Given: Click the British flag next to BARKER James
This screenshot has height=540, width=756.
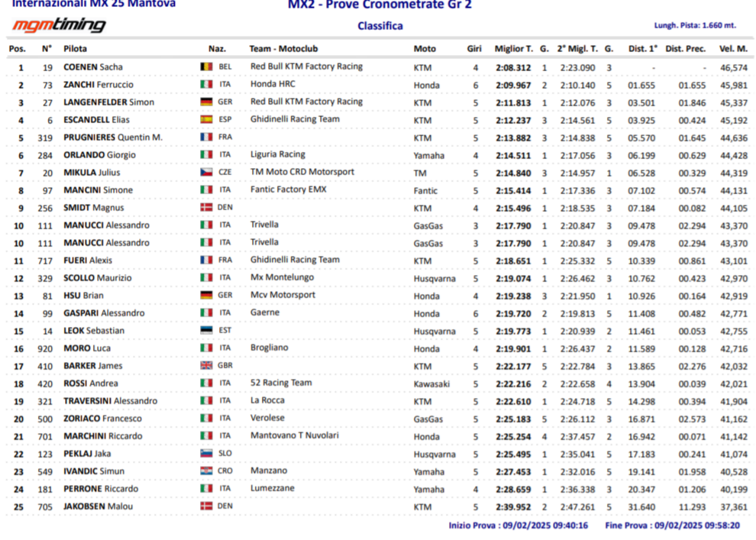Looking at the screenshot, I should 205,366.
